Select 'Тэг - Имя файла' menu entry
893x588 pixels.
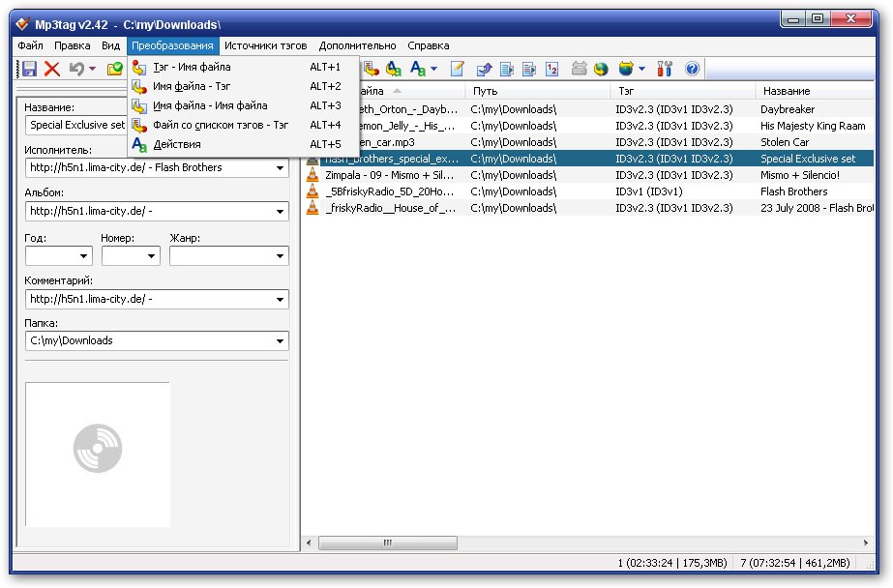[x=192, y=68]
